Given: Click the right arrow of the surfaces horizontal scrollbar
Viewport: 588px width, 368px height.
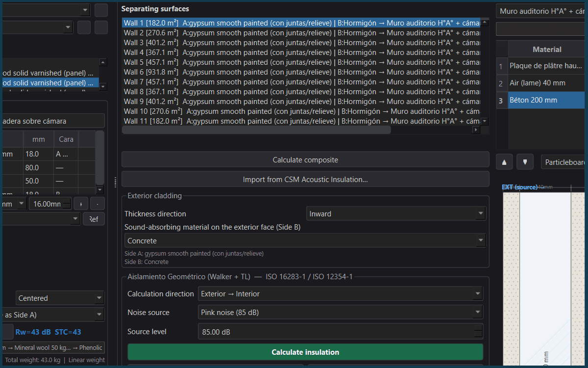Looking at the screenshot, I should click(x=476, y=130).
